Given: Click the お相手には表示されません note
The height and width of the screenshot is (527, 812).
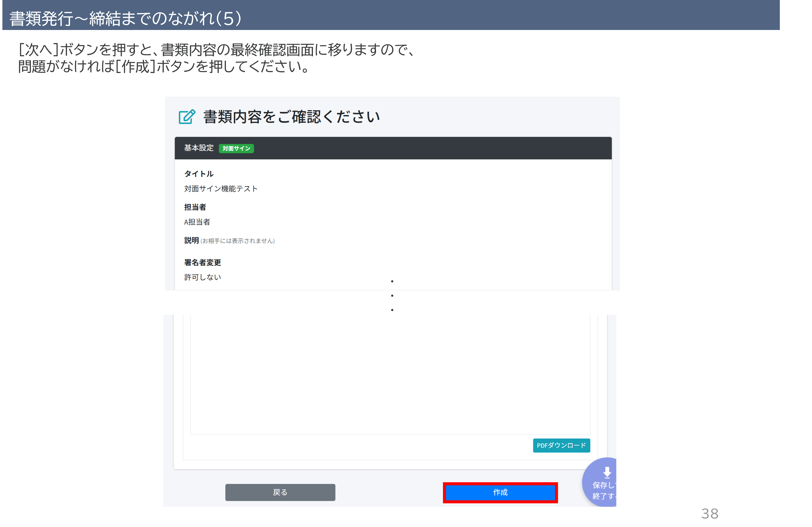Looking at the screenshot, I should [x=237, y=241].
